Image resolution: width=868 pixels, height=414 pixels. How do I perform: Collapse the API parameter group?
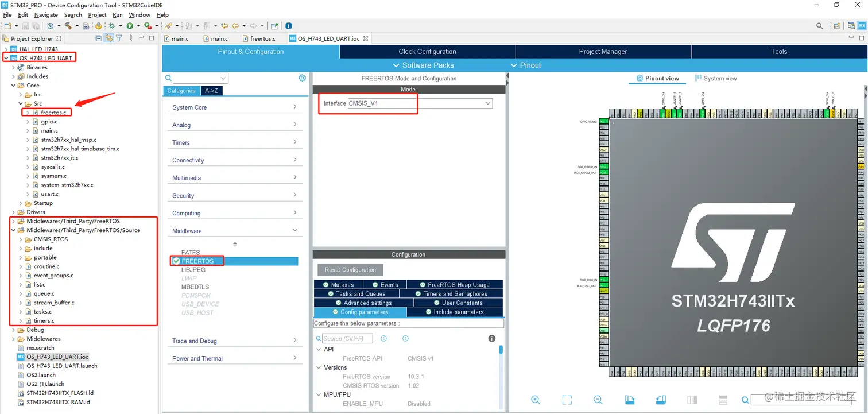click(319, 349)
